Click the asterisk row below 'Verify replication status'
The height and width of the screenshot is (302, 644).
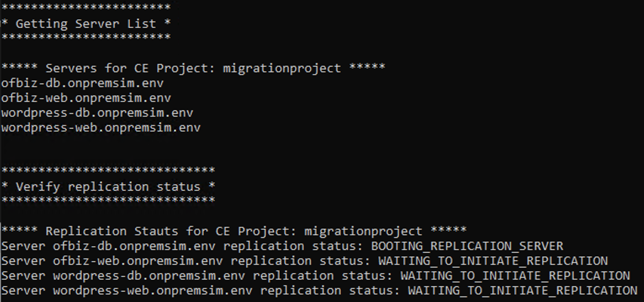(108, 201)
